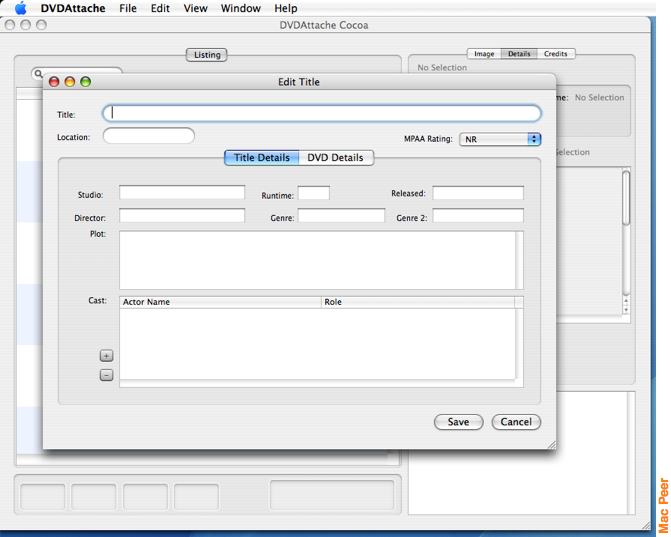
Task: Cancel the Edit Title dialog
Action: tap(516, 422)
